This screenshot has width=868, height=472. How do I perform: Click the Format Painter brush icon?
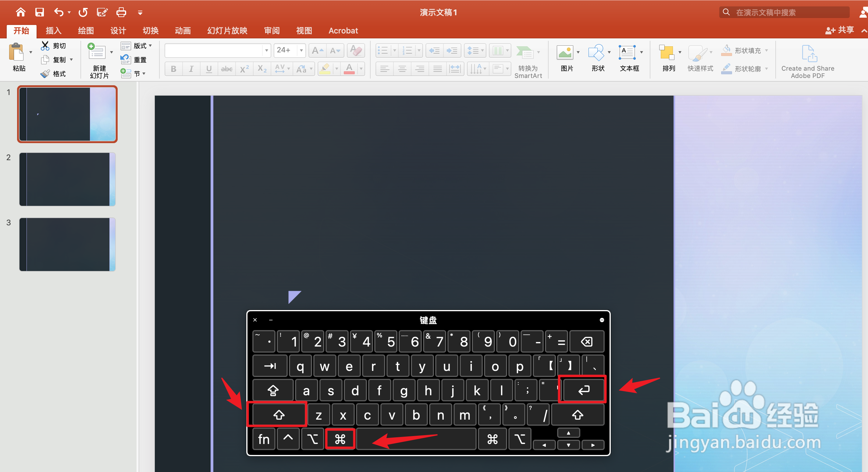coord(45,74)
